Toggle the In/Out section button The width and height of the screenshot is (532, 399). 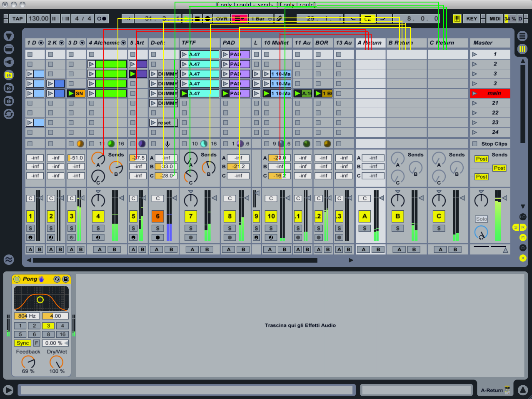(523, 217)
